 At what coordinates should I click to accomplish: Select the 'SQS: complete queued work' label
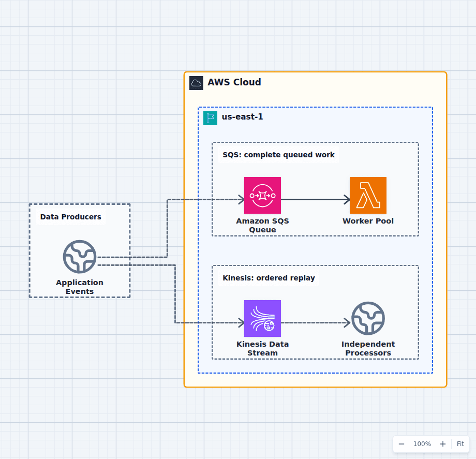(x=278, y=155)
